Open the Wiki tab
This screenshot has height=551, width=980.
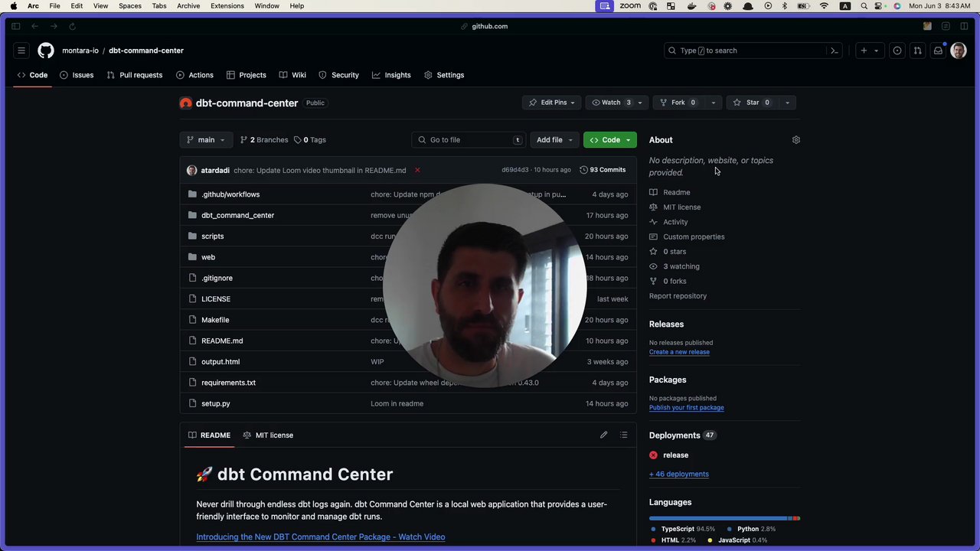(292, 75)
